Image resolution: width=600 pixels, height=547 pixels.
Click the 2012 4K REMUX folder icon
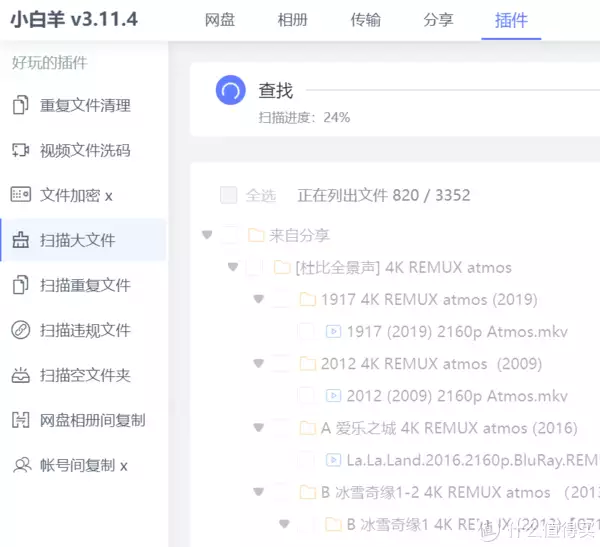point(308,364)
